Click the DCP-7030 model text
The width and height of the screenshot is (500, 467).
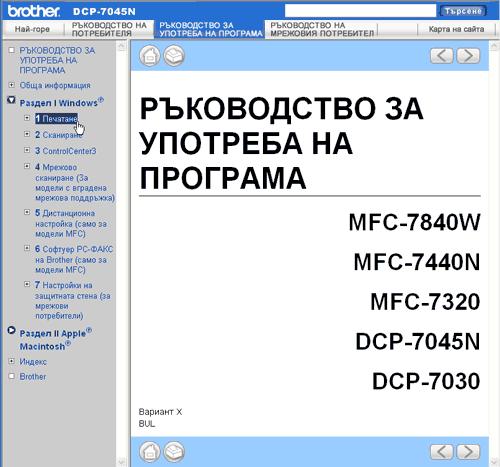[x=426, y=381]
